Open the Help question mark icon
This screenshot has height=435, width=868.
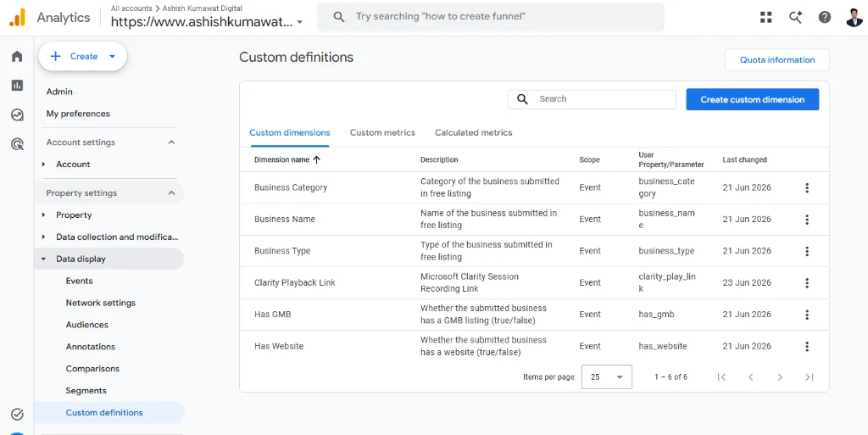(x=825, y=18)
